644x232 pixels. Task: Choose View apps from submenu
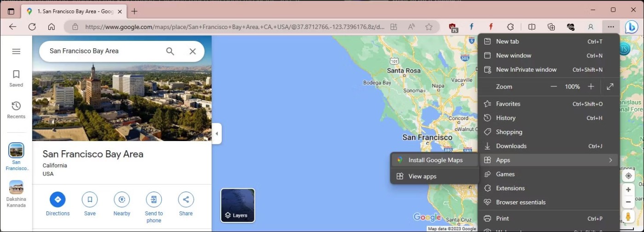coord(422,176)
